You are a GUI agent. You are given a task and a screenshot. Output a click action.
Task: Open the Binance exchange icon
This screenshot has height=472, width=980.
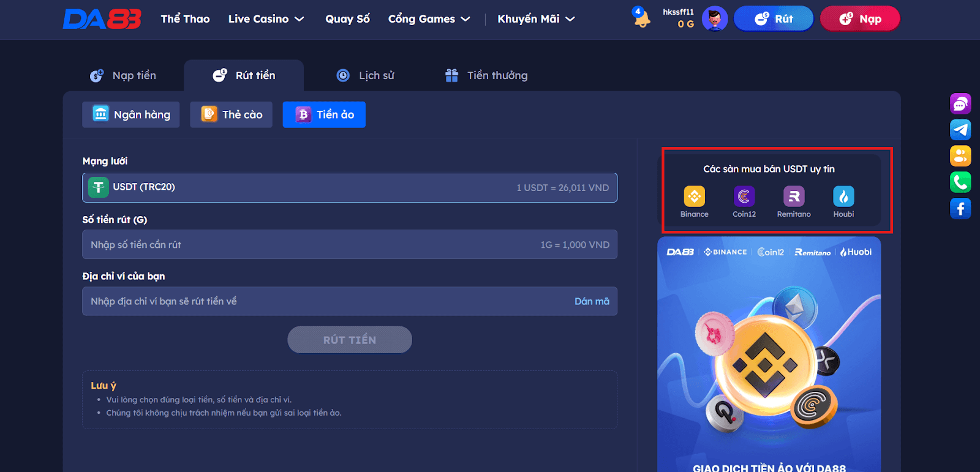pyautogui.click(x=694, y=197)
